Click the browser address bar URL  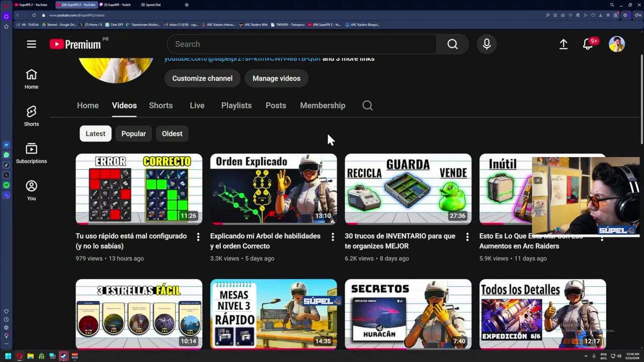click(x=77, y=15)
